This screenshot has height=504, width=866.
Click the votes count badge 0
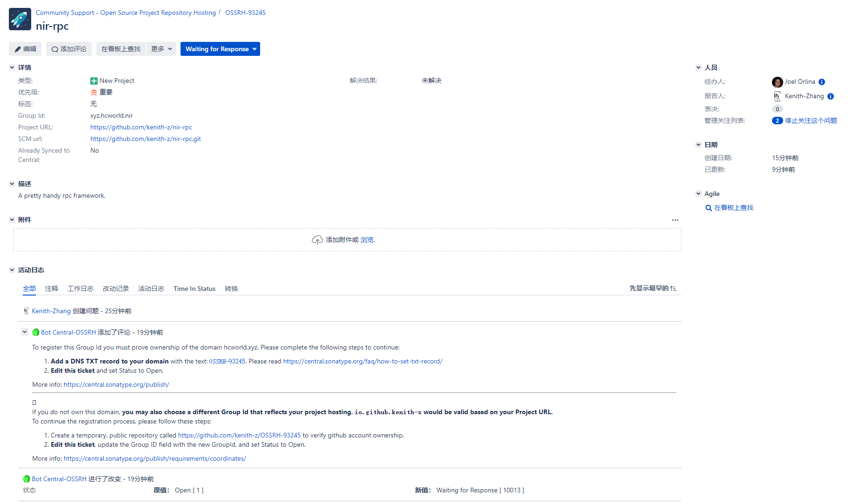(x=777, y=109)
